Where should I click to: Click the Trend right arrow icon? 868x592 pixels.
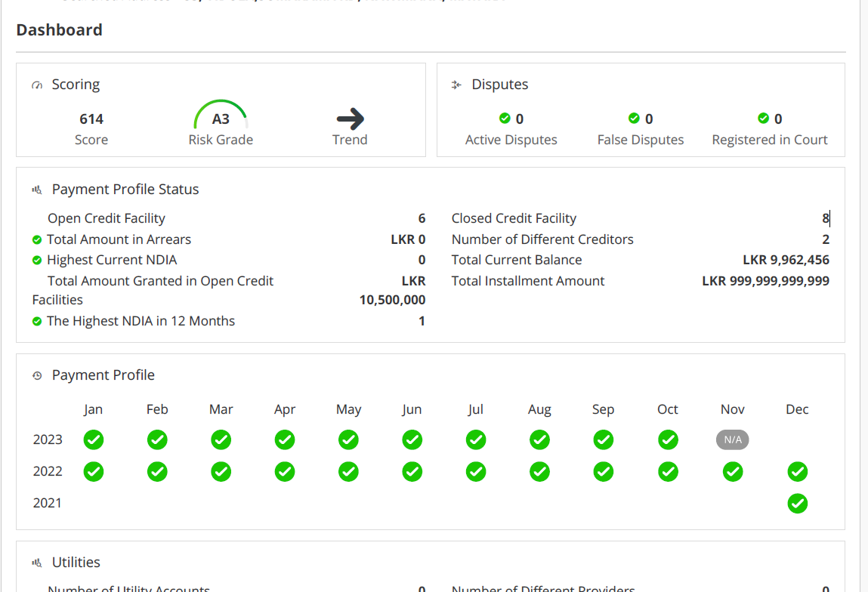pyautogui.click(x=351, y=119)
